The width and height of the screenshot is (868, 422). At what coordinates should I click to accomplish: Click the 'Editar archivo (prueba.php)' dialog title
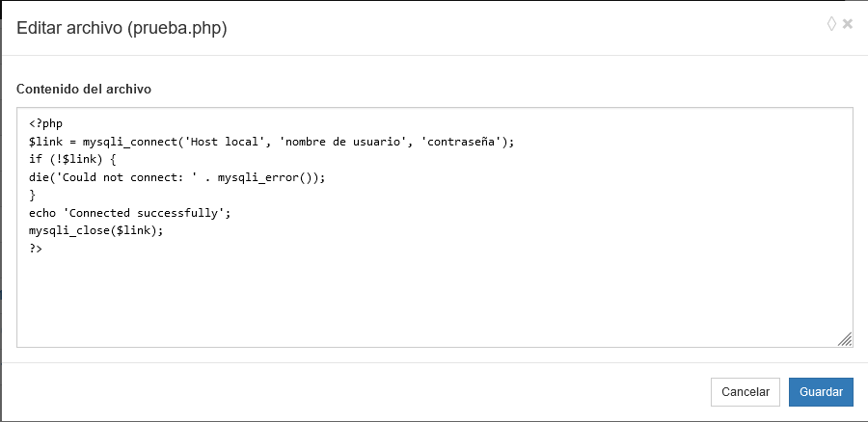tap(122, 29)
